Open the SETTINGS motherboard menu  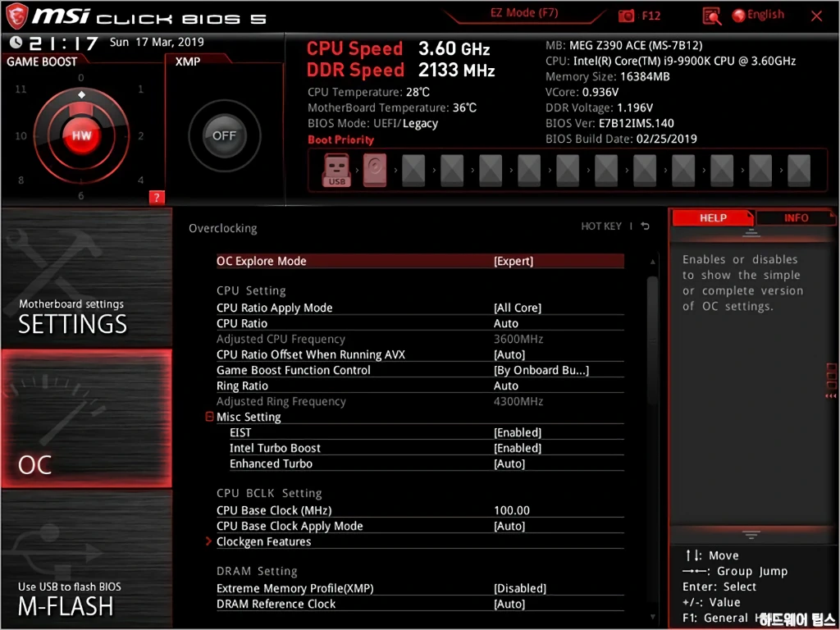point(87,279)
